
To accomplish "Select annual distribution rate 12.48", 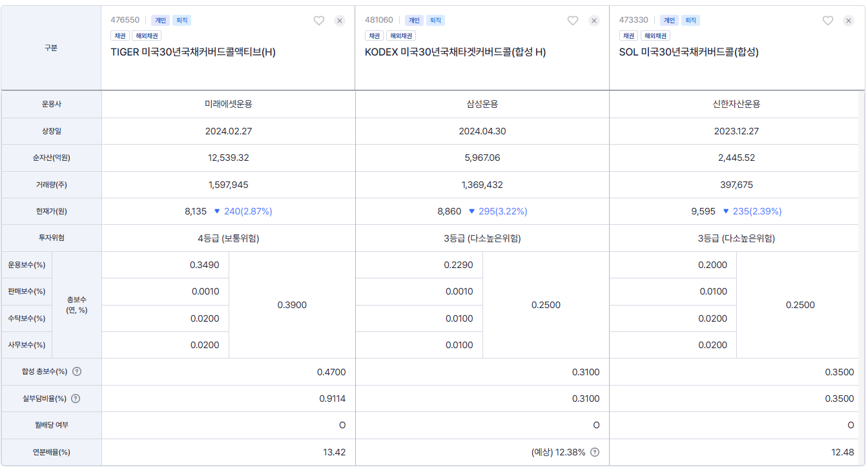I will pos(843,452).
